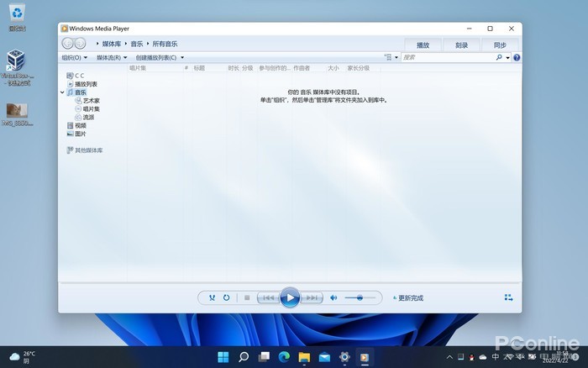Click the Back navigation arrow
This screenshot has height=368, width=588.
(x=68, y=44)
